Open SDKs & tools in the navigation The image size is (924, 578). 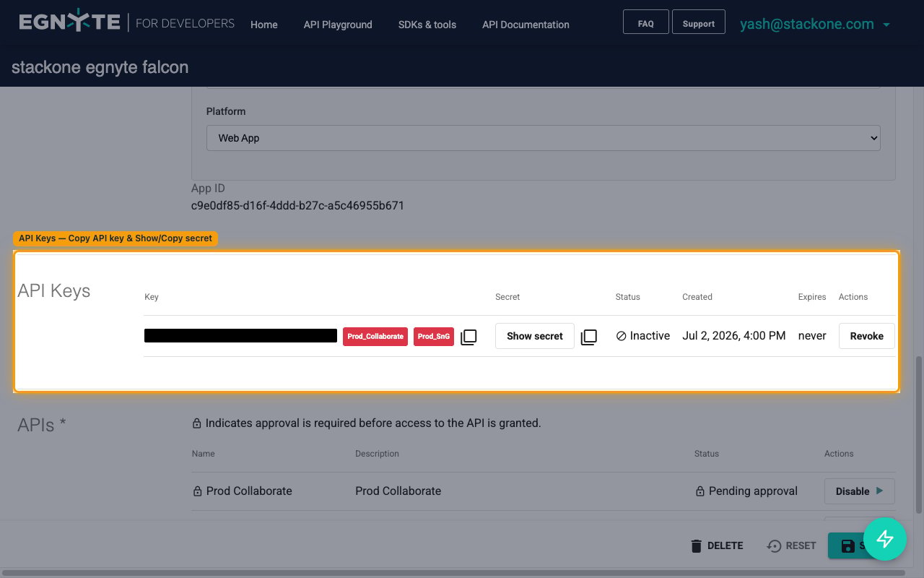click(427, 25)
